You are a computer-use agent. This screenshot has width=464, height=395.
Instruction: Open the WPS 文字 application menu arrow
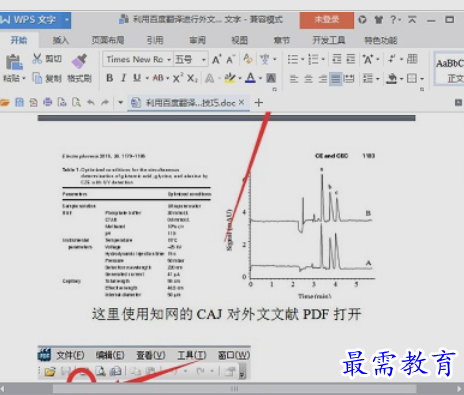coord(67,20)
